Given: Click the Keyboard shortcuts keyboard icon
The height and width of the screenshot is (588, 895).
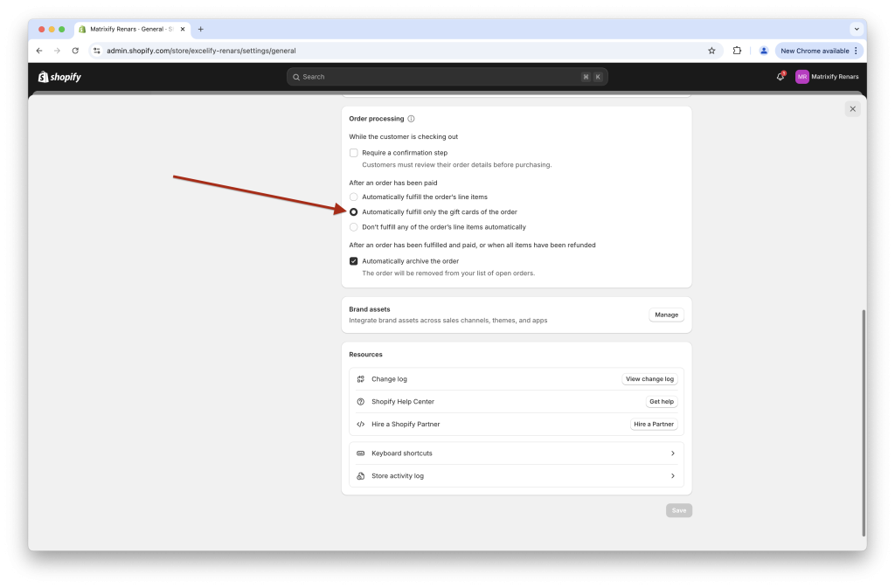Looking at the screenshot, I should 361,453.
